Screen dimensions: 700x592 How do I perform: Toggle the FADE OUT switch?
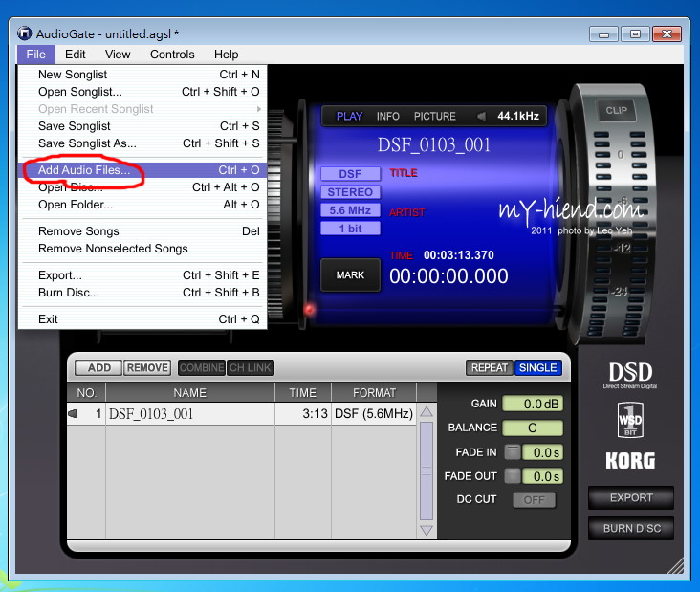click(x=513, y=476)
